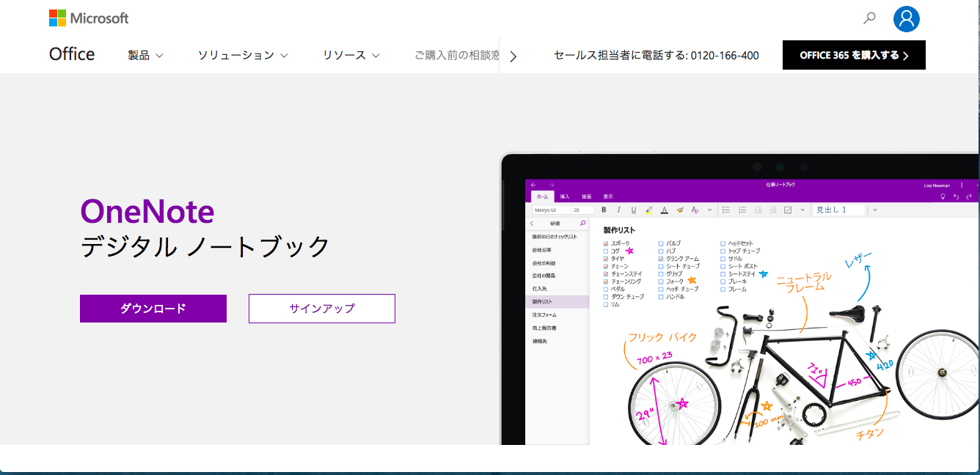Viewport: 980px width, 475px height.
Task: Expand the ソリューション navigation dropdown
Action: pos(243,55)
